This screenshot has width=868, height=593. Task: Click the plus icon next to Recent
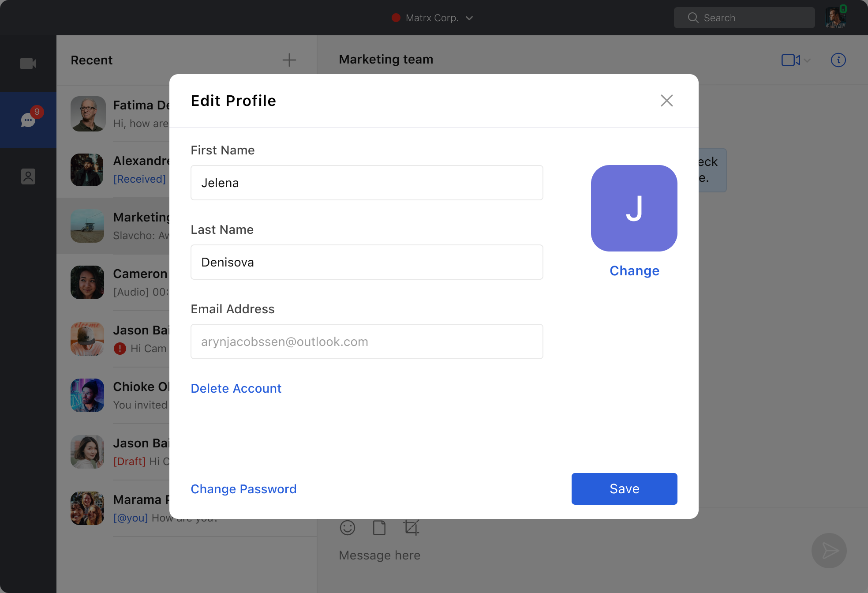(x=289, y=60)
